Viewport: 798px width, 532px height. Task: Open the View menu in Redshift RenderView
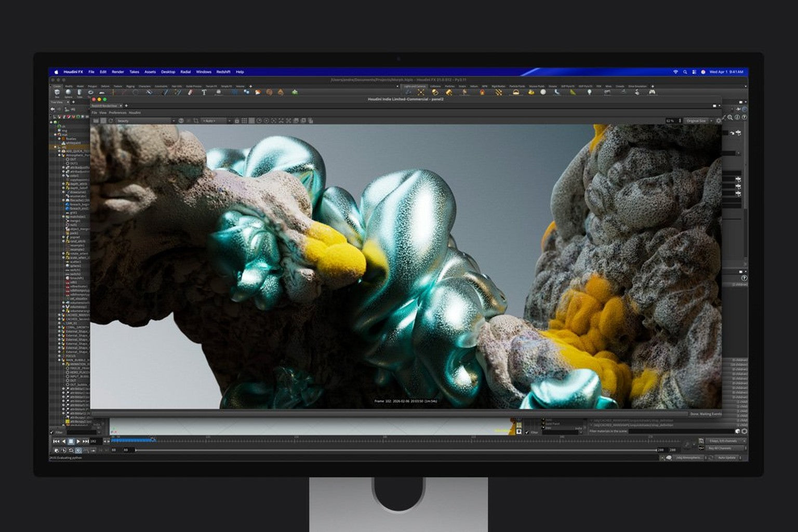pyautogui.click(x=103, y=112)
